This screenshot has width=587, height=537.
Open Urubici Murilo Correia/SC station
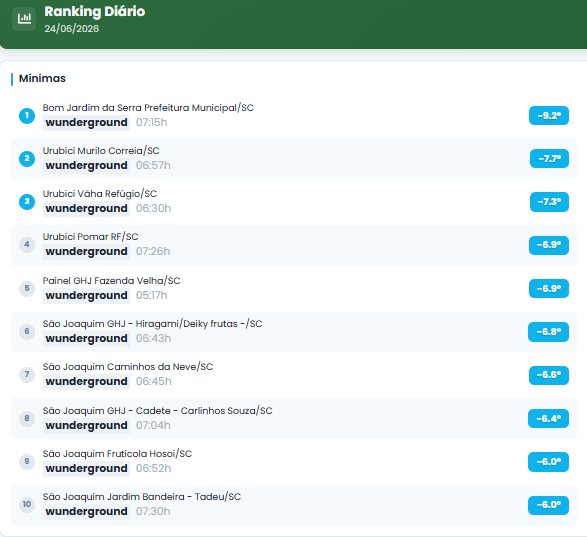[x=101, y=151]
